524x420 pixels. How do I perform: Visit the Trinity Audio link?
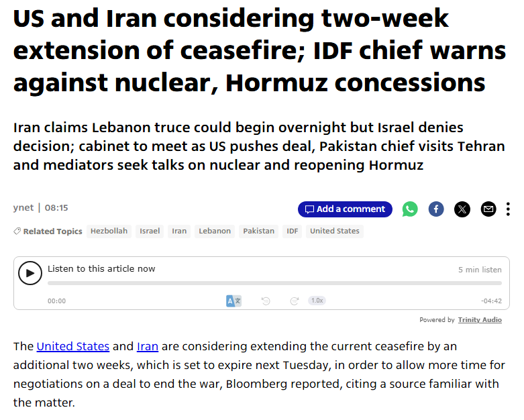click(480, 320)
